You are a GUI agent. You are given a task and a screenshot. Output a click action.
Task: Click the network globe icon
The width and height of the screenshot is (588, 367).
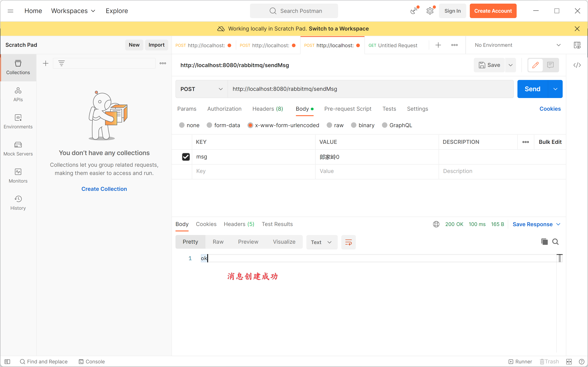point(436,224)
